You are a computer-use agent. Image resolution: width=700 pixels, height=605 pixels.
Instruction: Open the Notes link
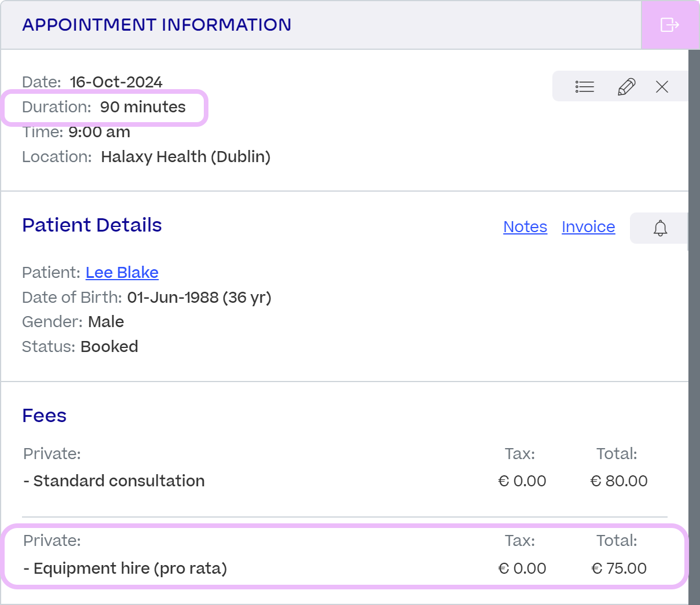(x=525, y=227)
